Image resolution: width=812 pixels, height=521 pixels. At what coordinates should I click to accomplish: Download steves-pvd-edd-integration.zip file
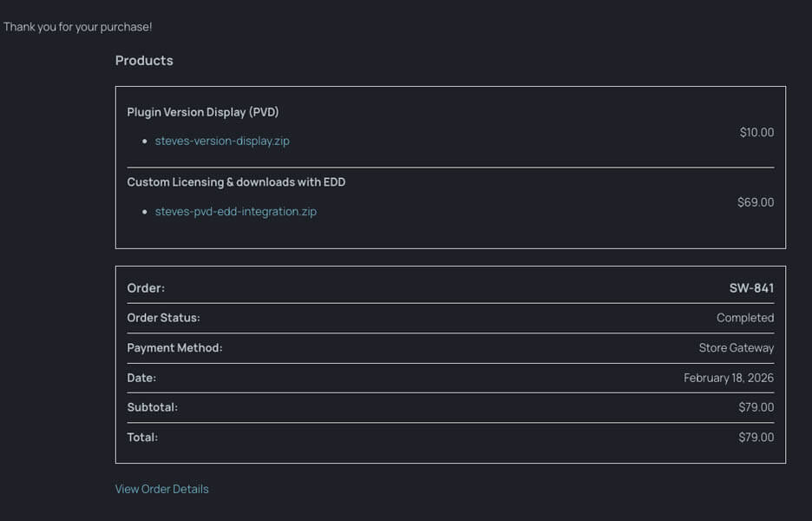pyautogui.click(x=236, y=212)
